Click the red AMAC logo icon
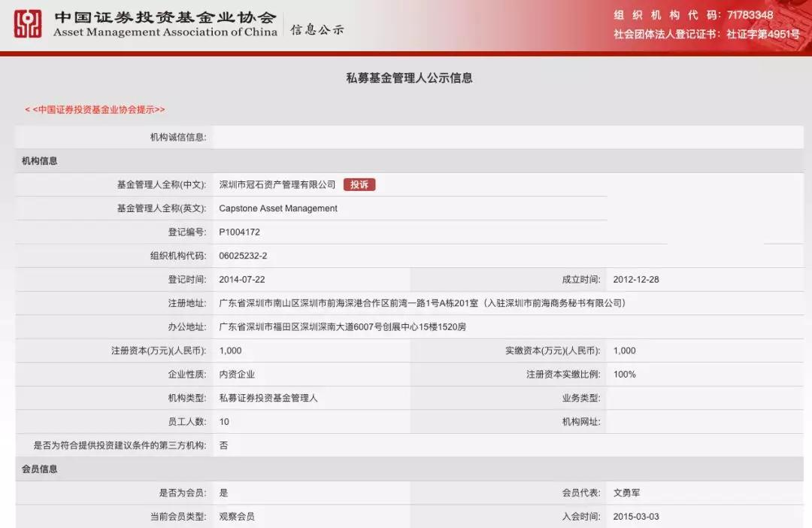 click(28, 24)
